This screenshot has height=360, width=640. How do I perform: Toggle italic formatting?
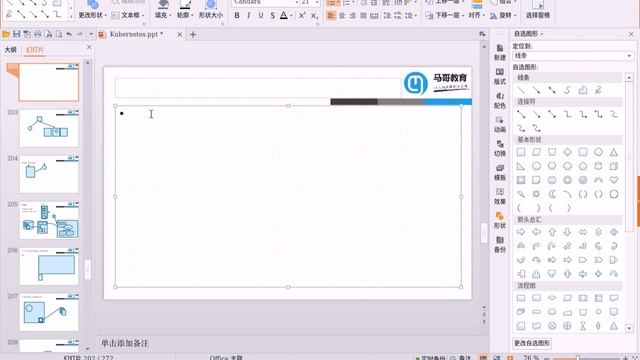tap(248, 16)
